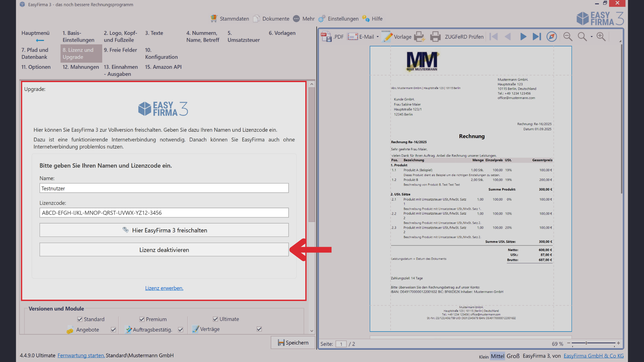Open 3. Texte settings tab

tap(154, 33)
